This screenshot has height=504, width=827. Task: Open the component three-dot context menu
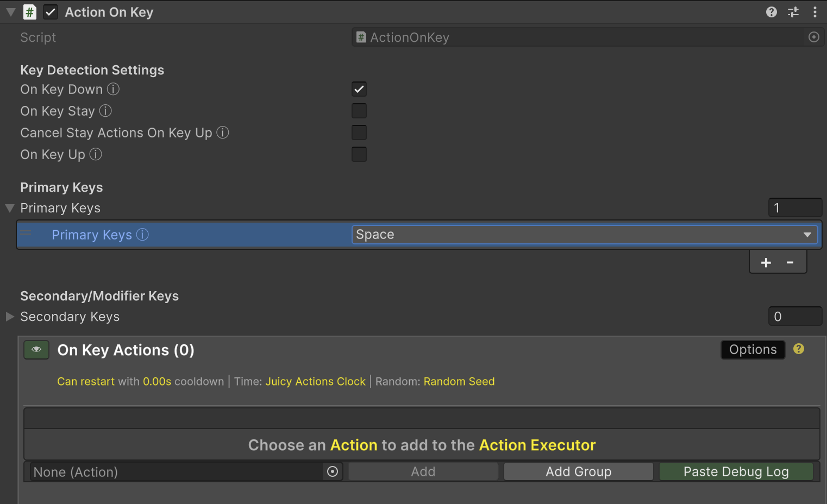click(x=815, y=12)
